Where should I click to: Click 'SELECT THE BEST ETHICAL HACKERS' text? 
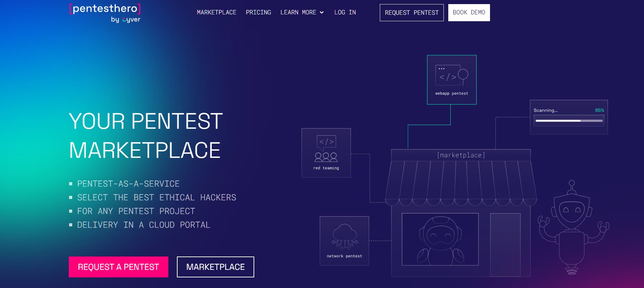pyautogui.click(x=157, y=198)
